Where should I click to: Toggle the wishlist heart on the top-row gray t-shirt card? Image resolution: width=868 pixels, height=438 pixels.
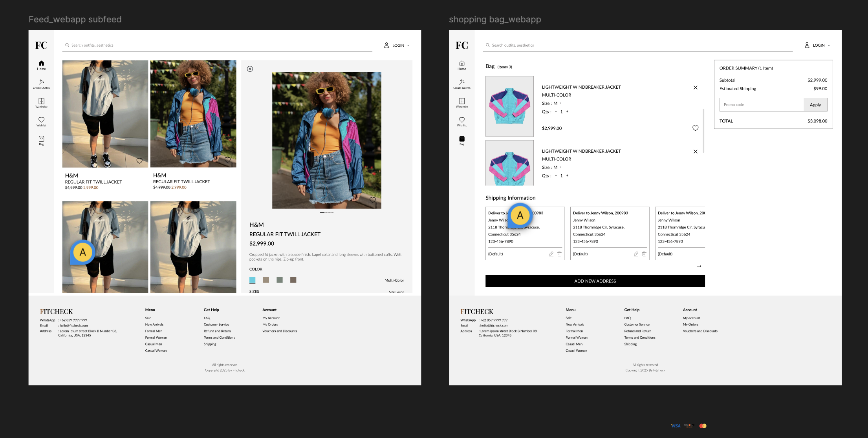tap(139, 161)
